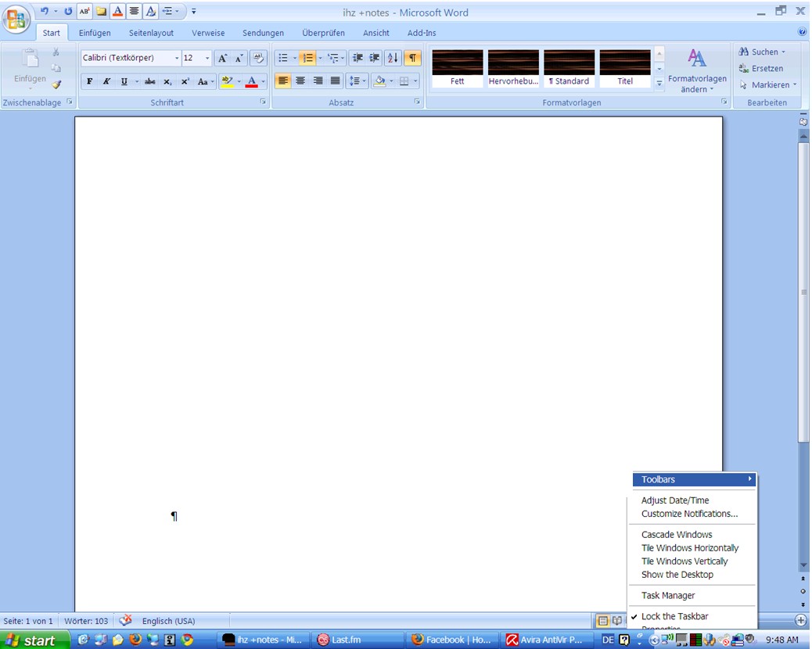Click the folder Open icon in quick access toolbar
The width and height of the screenshot is (812, 649).
click(x=101, y=11)
